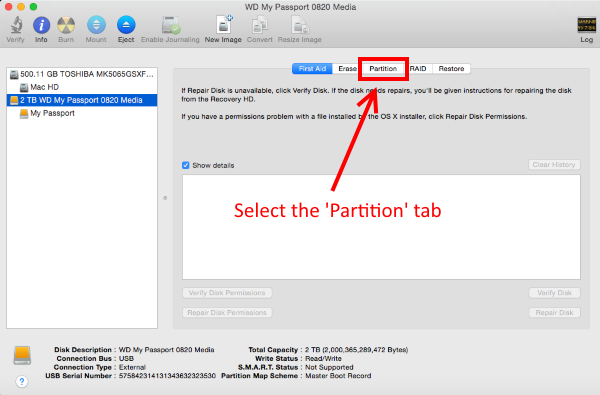Click the Mount toolbar icon
Screen dimensions: 600x395
click(96, 25)
